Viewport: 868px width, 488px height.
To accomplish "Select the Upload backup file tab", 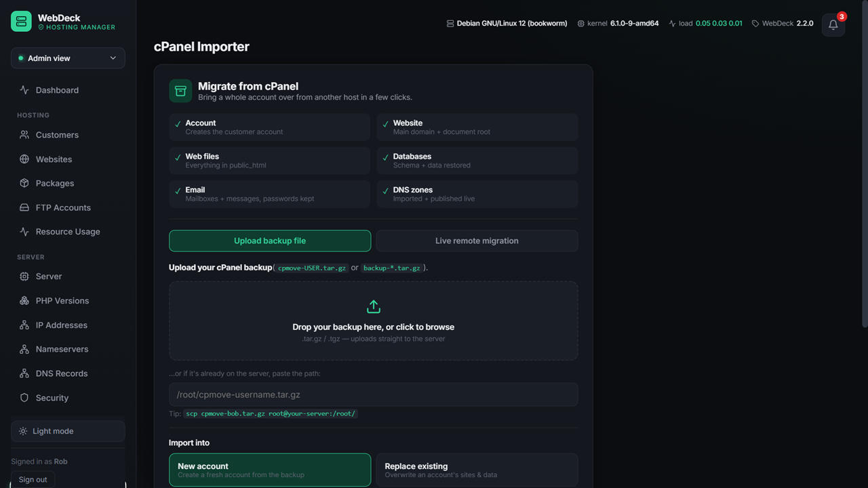I will tap(270, 241).
